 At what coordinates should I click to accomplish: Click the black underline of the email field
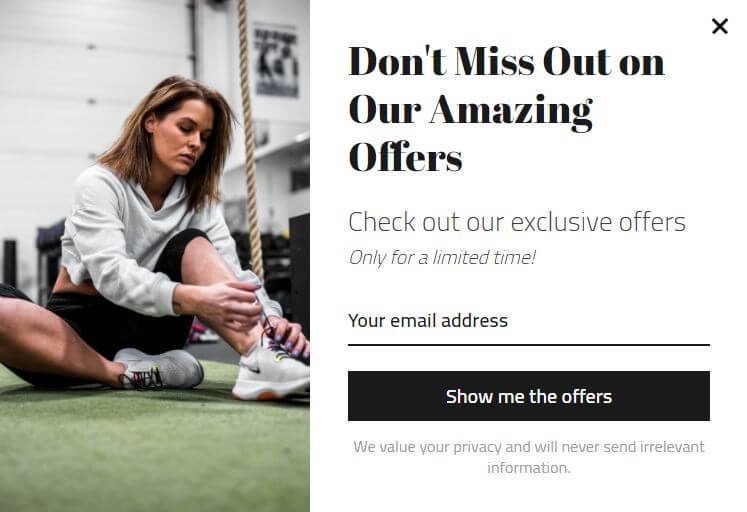click(x=529, y=344)
